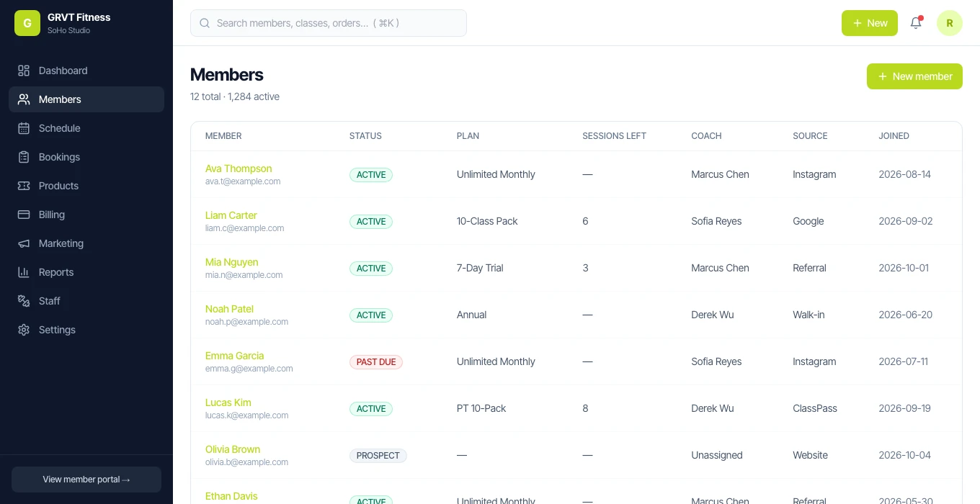Click the Bookings clipboard icon
The height and width of the screenshot is (504, 980).
[x=24, y=157]
